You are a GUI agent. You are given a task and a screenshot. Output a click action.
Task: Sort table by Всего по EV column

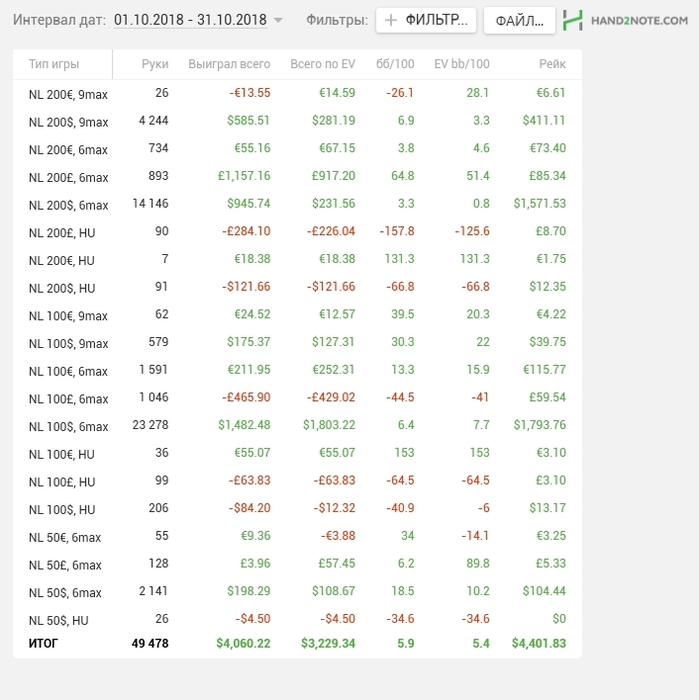tap(322, 64)
